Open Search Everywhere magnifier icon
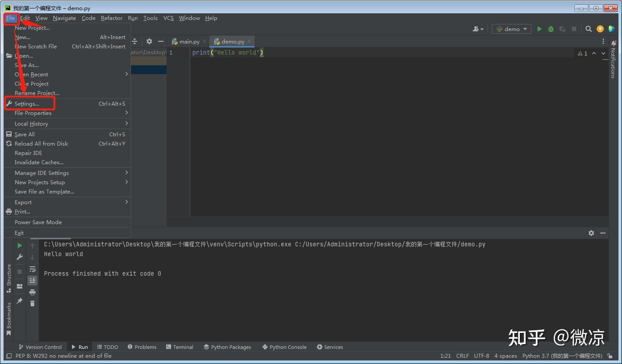 pyautogui.click(x=588, y=29)
